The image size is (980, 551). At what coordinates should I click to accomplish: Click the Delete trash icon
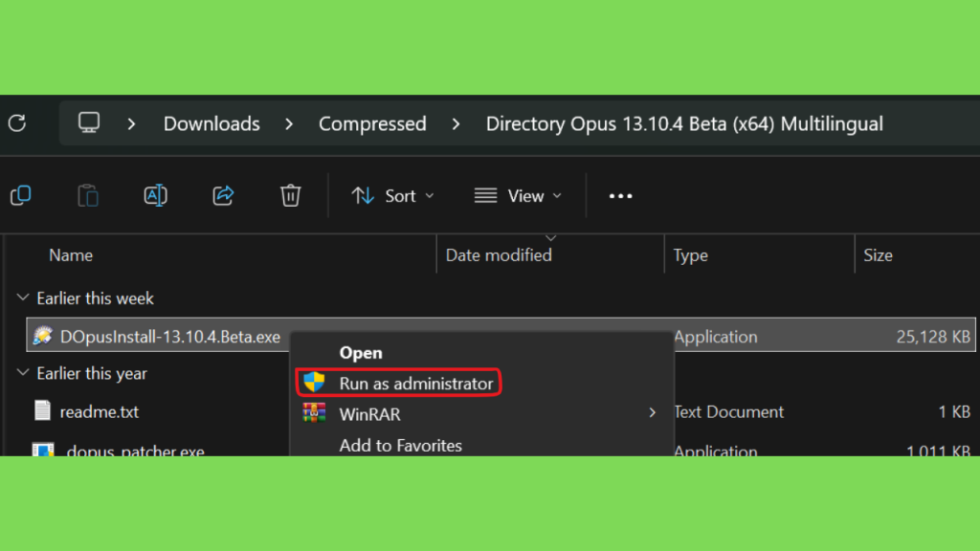(x=291, y=195)
